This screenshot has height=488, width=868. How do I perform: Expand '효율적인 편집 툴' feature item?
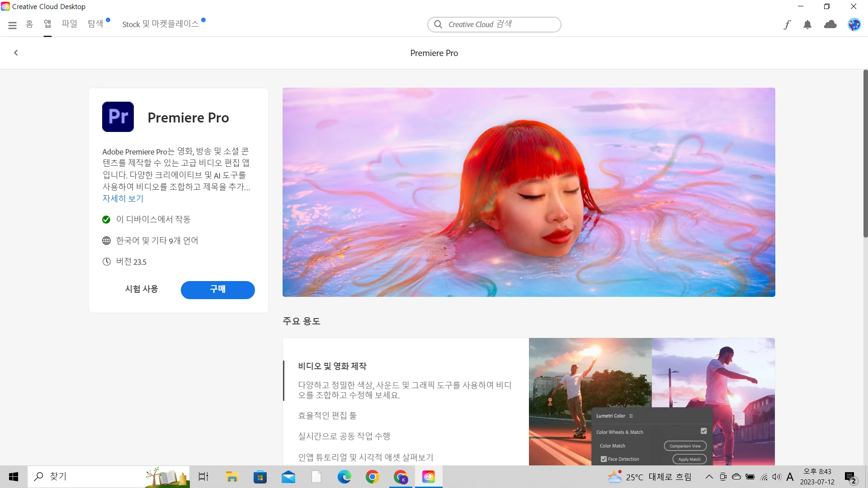click(x=327, y=415)
